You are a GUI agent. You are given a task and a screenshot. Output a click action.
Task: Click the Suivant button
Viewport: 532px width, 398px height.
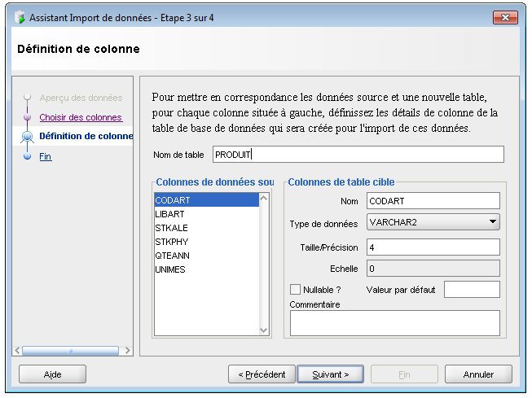point(330,374)
